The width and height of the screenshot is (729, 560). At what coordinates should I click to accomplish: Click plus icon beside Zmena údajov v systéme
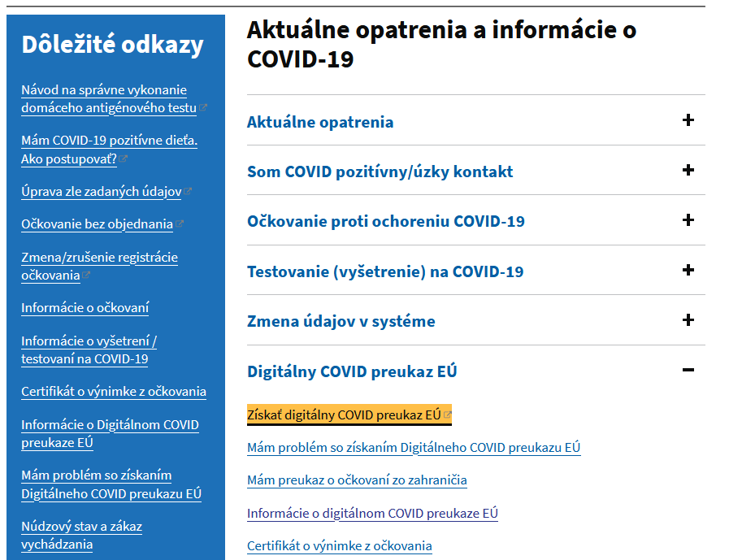(688, 320)
